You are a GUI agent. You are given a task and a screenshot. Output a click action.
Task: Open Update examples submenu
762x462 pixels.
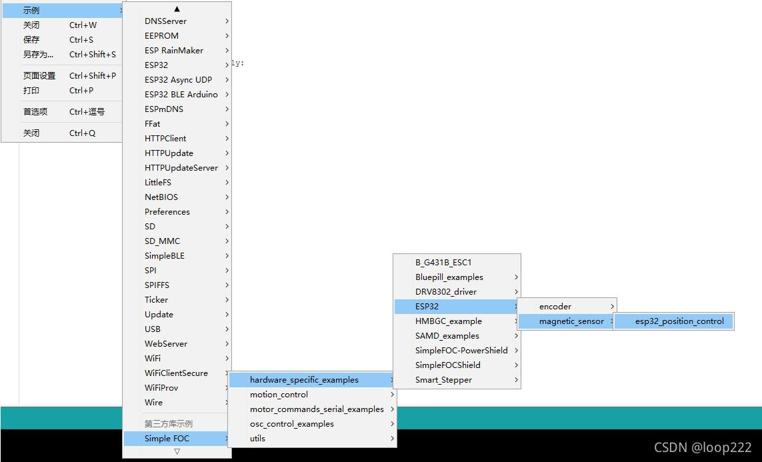[x=177, y=314]
